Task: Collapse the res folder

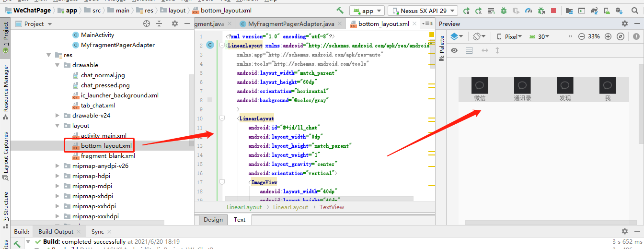Action: pyautogui.click(x=49, y=55)
